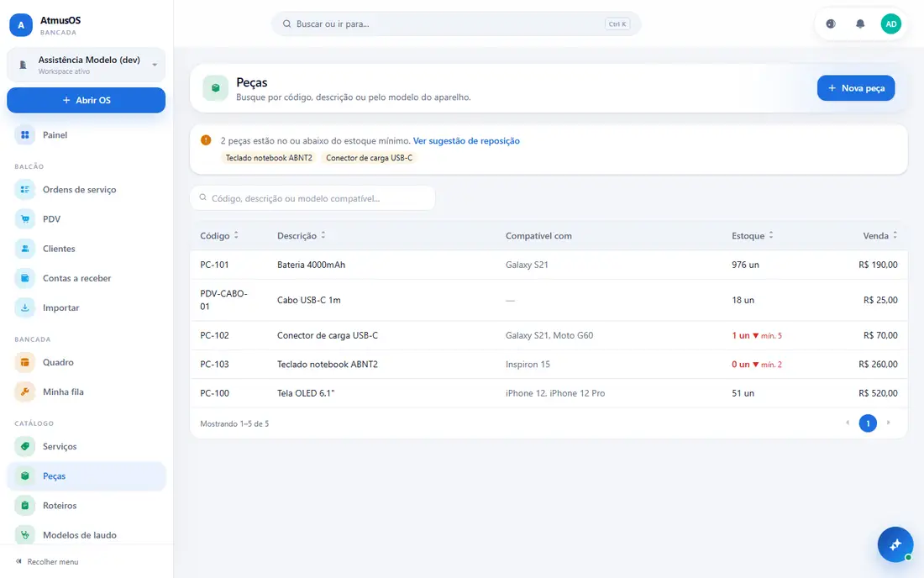Toggle the dark mode theme icon
924x578 pixels.
click(830, 24)
